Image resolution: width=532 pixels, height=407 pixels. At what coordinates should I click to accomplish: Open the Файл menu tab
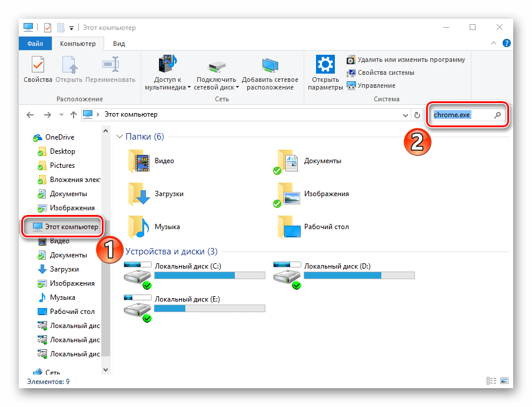(x=35, y=44)
